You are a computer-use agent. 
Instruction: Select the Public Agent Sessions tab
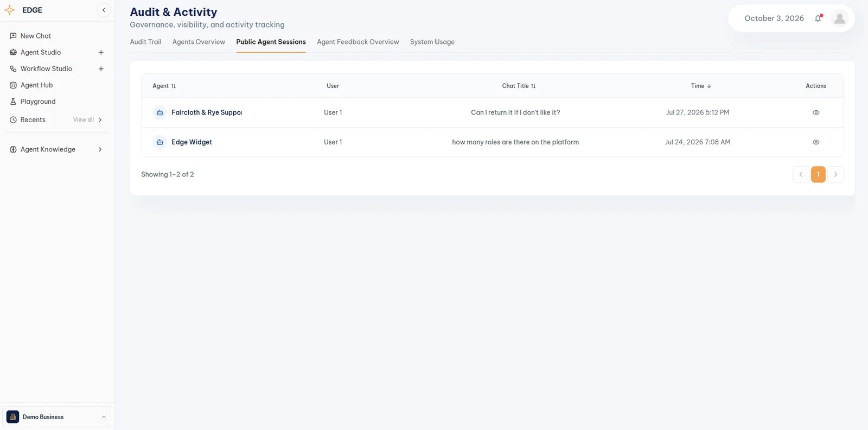pos(271,42)
